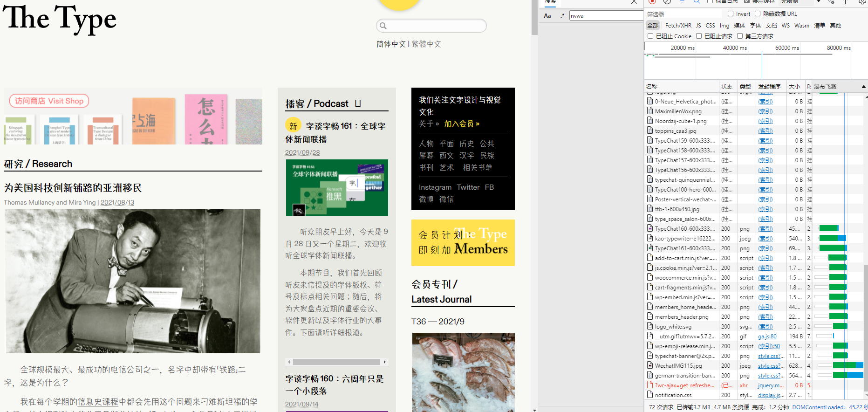Toggle match case Aa search option

(x=547, y=16)
